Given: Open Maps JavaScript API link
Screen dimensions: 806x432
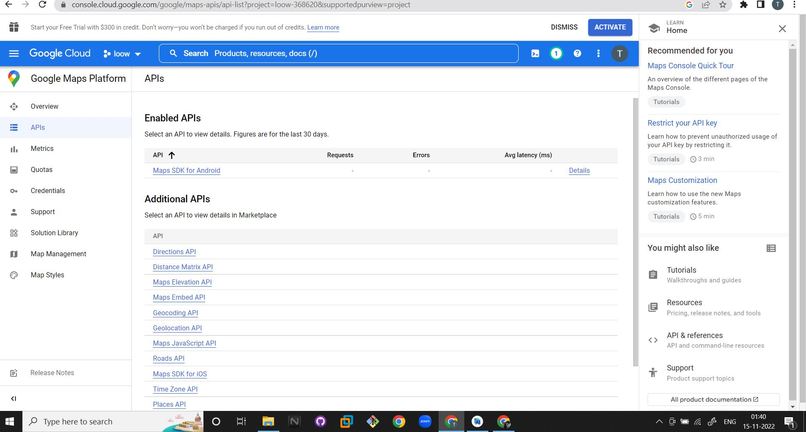Looking at the screenshot, I should pyautogui.click(x=185, y=344).
